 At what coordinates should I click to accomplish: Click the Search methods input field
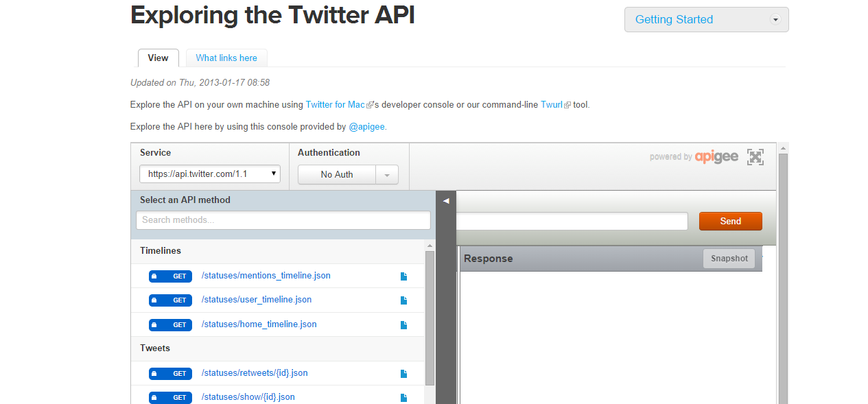pyautogui.click(x=283, y=220)
